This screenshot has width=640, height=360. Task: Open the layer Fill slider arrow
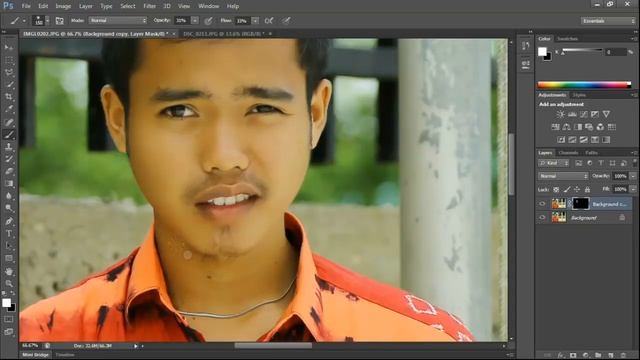[x=633, y=189]
